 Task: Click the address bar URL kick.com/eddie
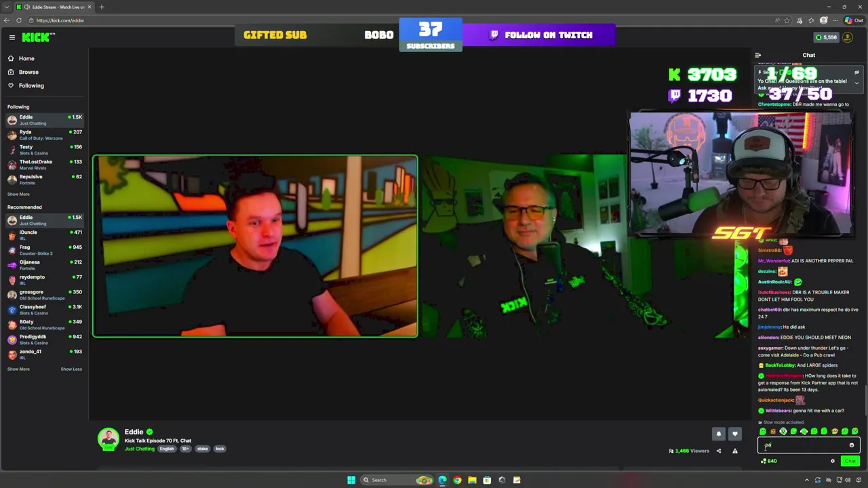(60, 20)
